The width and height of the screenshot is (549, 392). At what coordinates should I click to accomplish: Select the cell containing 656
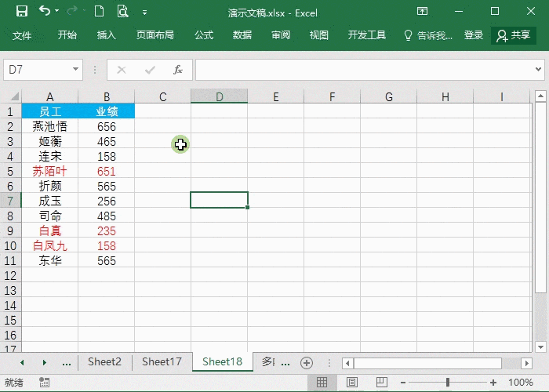(x=107, y=126)
